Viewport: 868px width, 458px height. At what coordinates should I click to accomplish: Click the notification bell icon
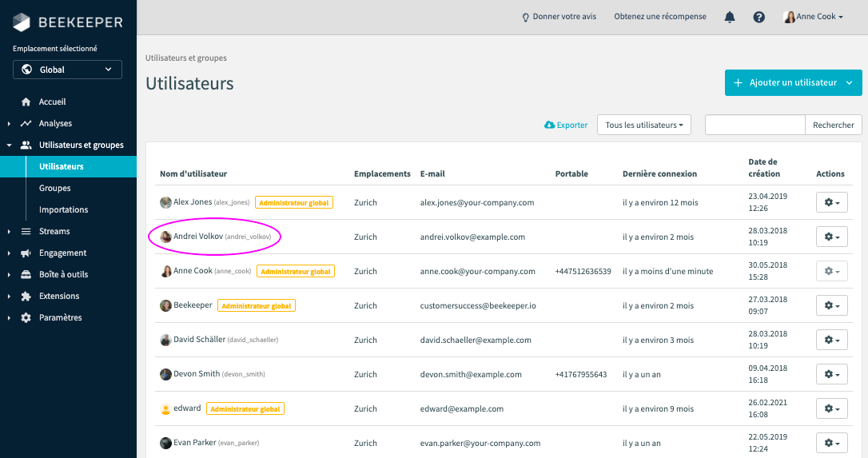730,17
